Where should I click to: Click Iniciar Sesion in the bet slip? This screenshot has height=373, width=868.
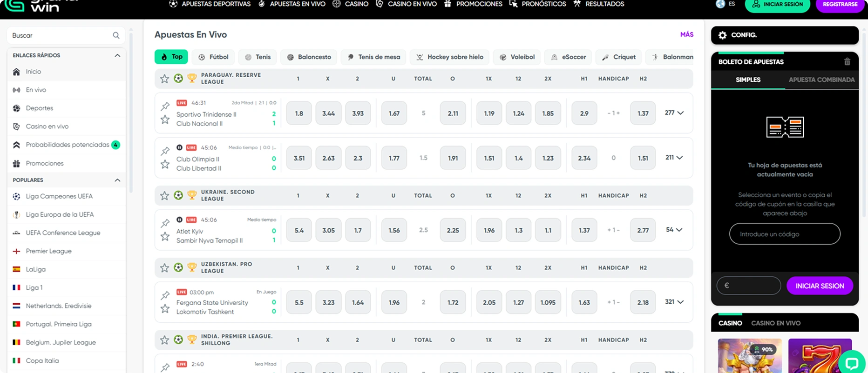(x=820, y=286)
